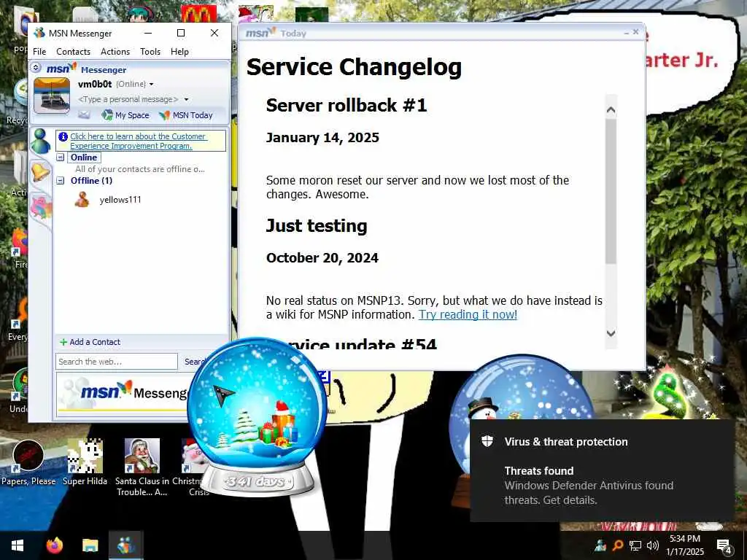Screen dimensions: 747x560
Task: Open the 'Try reading it now!' wiki link
Action: tap(468, 315)
